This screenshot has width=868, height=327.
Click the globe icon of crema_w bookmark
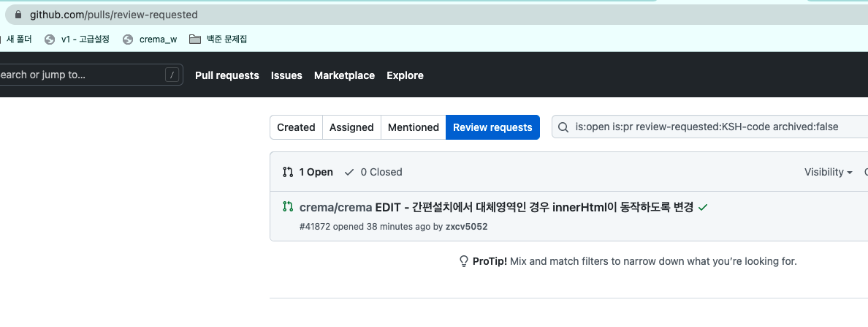[x=128, y=40]
